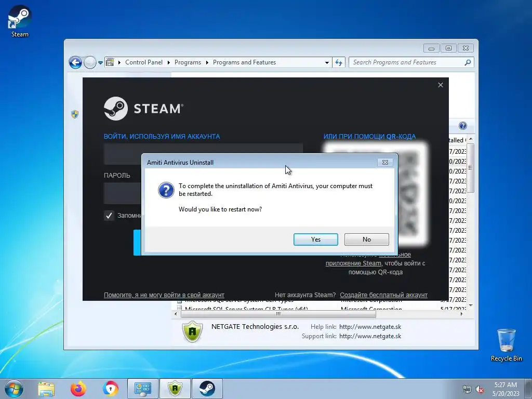Click the horizontal scrollbar thumb
Screen dimensions: 532x399
[x=278, y=314]
